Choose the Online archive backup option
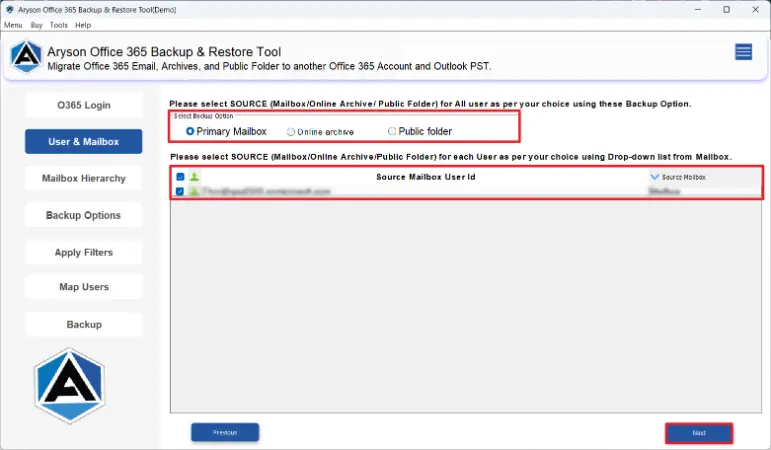The height and width of the screenshot is (450, 771). point(291,131)
